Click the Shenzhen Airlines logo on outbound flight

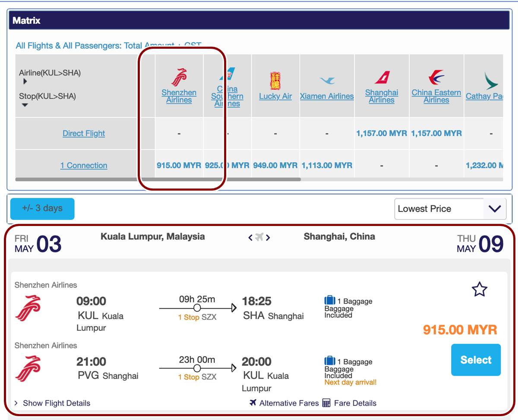[28, 308]
